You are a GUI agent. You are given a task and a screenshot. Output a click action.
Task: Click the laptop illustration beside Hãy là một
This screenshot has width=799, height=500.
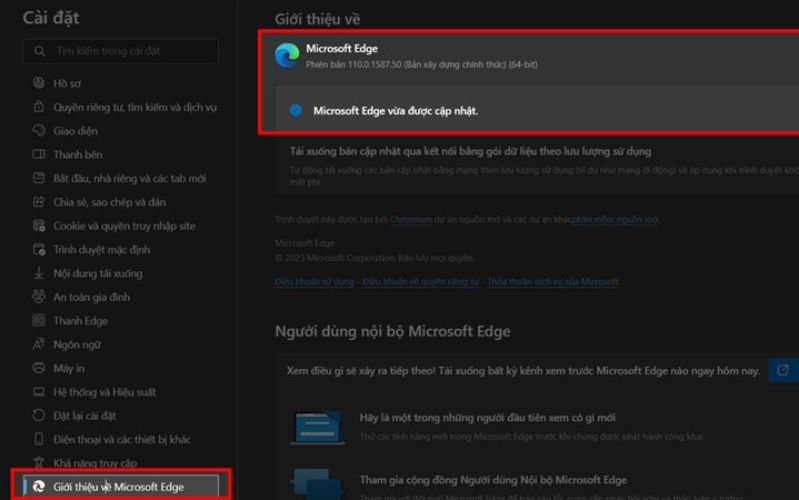pyautogui.click(x=317, y=428)
